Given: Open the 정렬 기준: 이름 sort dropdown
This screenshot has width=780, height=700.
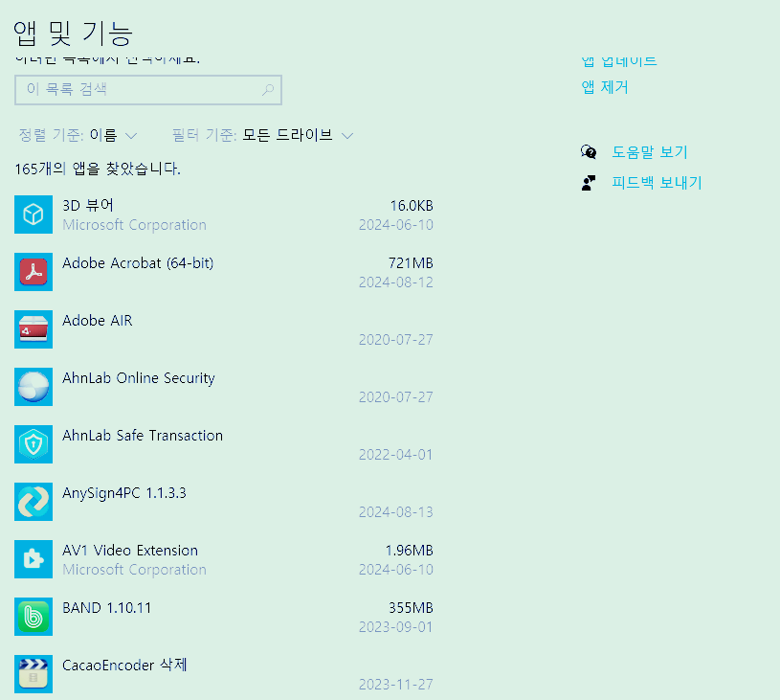Looking at the screenshot, I should pos(78,135).
